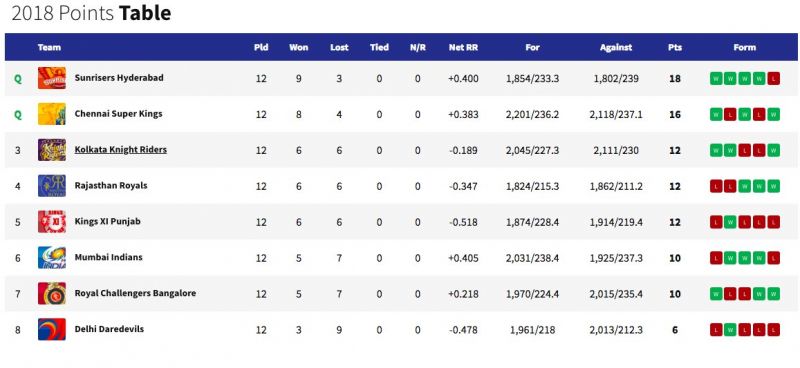The width and height of the screenshot is (800, 368).
Task: Sort table by Net RR column header
Action: (x=463, y=47)
